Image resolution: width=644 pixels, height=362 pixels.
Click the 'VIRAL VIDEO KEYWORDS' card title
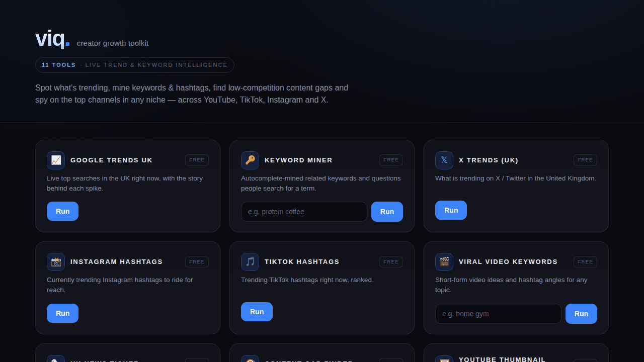tap(508, 262)
